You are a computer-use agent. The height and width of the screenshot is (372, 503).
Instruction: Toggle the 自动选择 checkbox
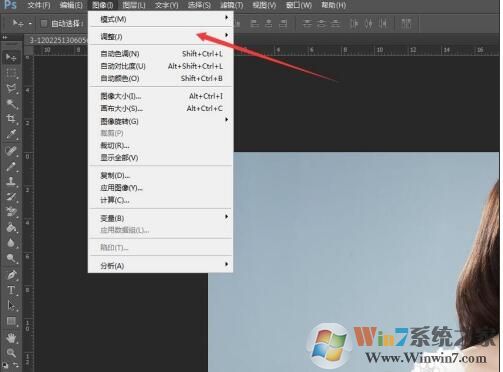pos(44,23)
